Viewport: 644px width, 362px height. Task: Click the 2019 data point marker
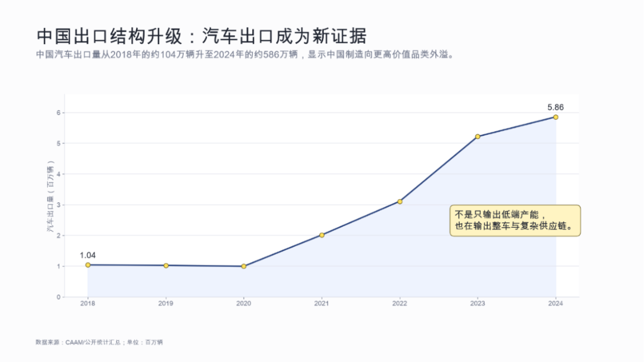pos(166,265)
